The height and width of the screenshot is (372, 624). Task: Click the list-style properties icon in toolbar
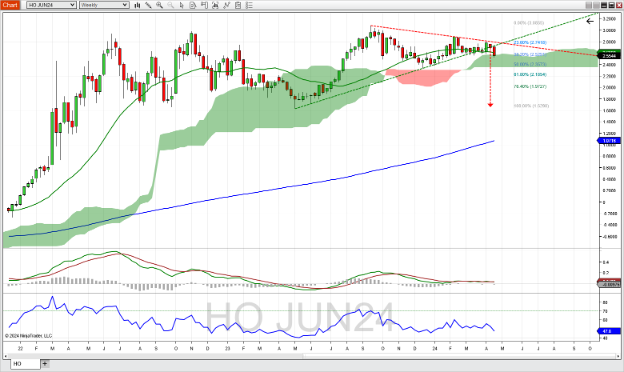(249, 5)
